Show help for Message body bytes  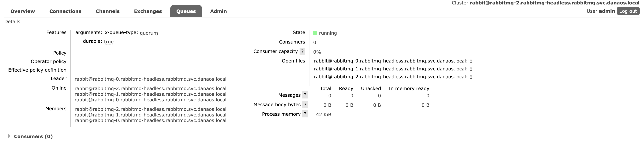[305, 104]
